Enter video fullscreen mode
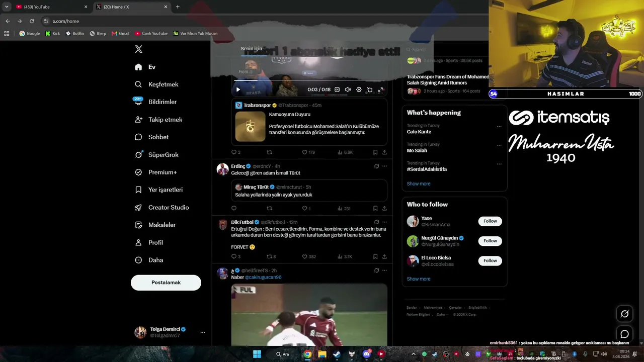Viewport: 644px width, 362px height. click(381, 89)
